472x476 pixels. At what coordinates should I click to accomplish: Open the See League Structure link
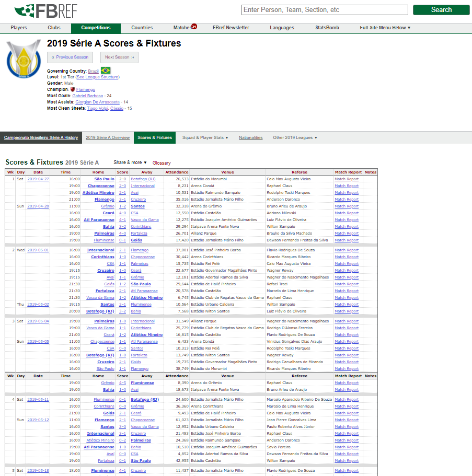click(x=98, y=77)
